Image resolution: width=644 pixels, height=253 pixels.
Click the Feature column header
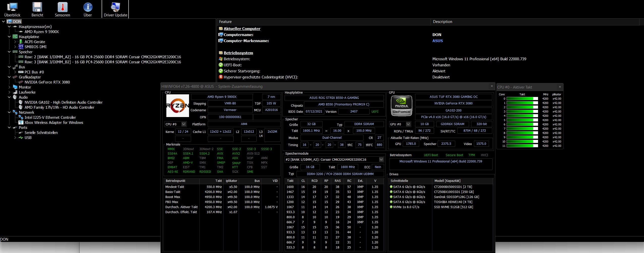click(x=324, y=22)
